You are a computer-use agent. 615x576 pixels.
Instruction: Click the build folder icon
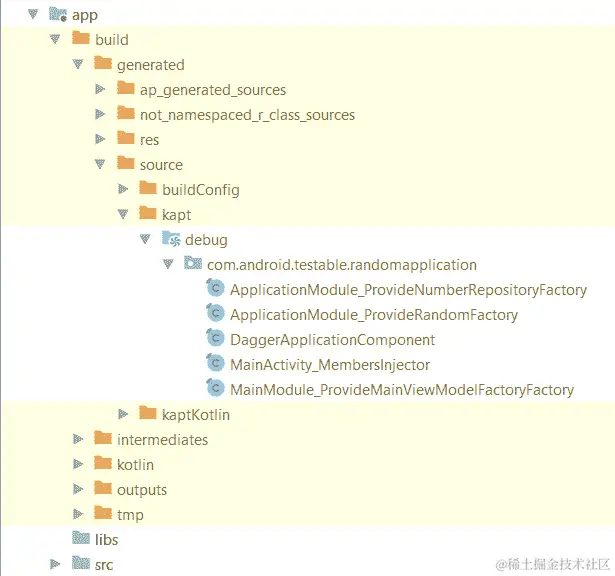click(x=81, y=38)
